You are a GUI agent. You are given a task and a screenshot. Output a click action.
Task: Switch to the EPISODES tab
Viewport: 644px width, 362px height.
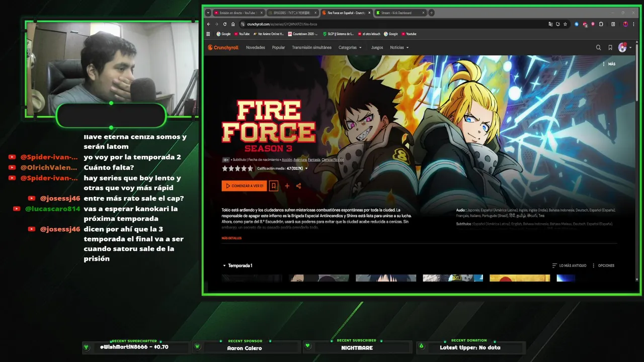[x=292, y=13]
